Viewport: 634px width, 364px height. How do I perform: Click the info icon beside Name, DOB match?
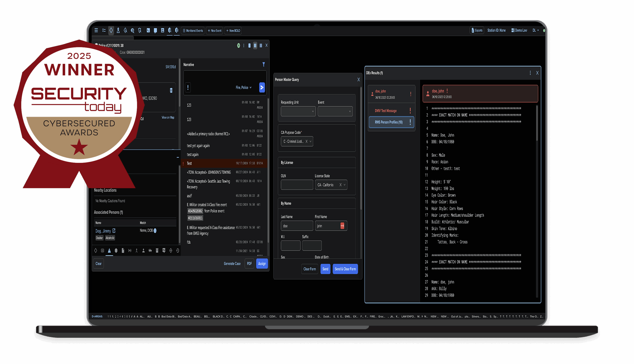(155, 230)
